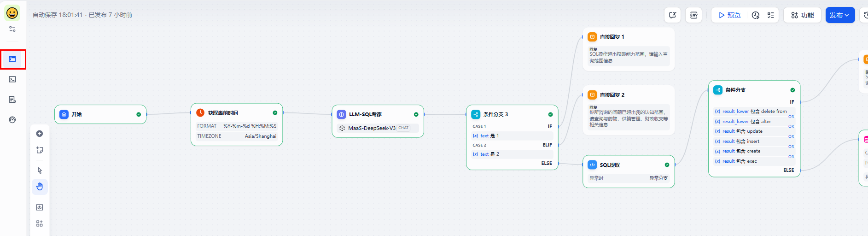The image size is (868, 236).
Task: Click the clock icon on 获取当前时间 node
Action: 200,113
